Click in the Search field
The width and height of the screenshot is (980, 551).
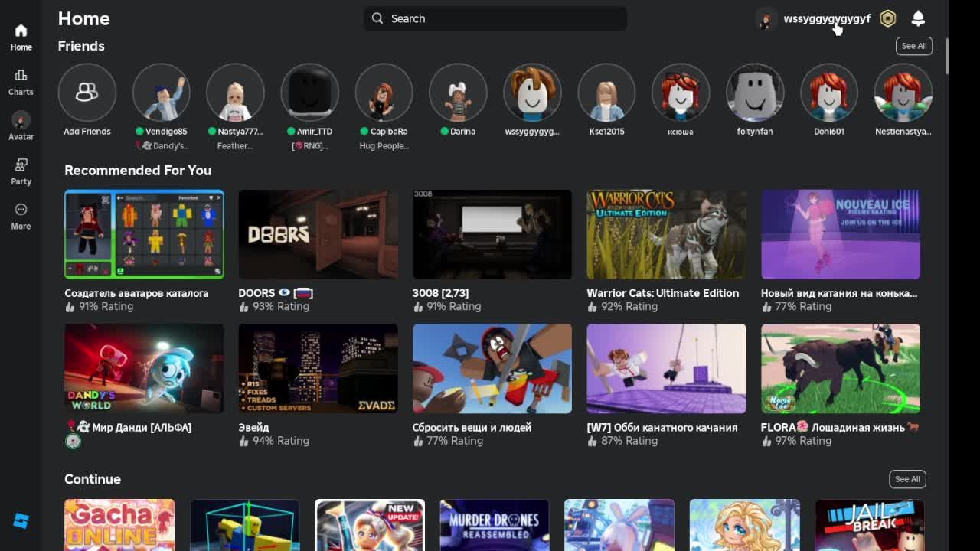click(495, 18)
